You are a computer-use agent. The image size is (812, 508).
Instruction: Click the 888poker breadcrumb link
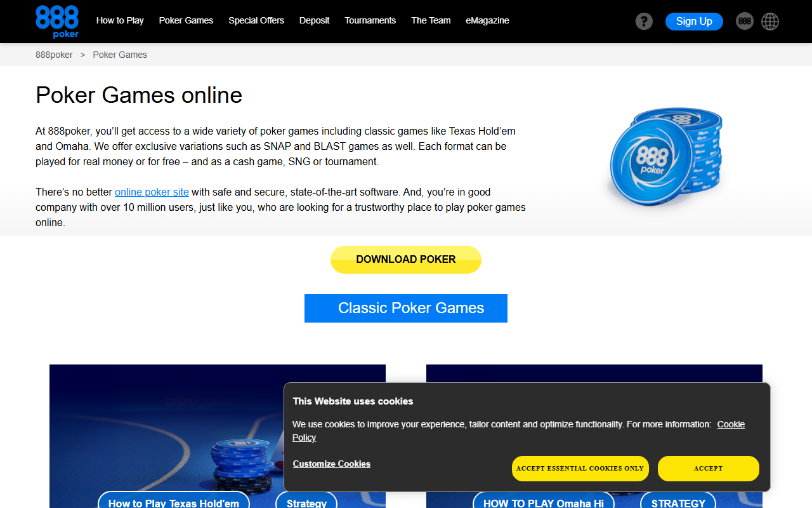(x=54, y=55)
